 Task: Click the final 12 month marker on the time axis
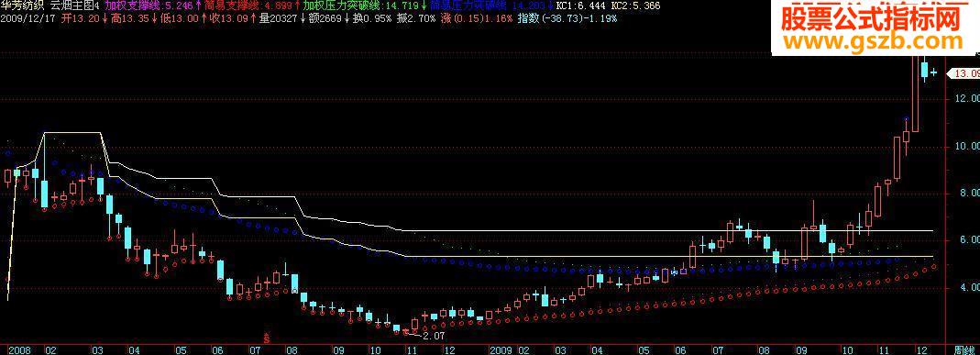[x=922, y=350]
